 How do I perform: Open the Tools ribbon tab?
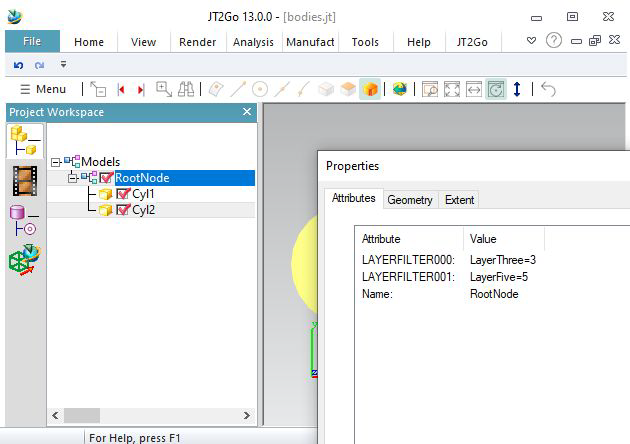coord(365,42)
